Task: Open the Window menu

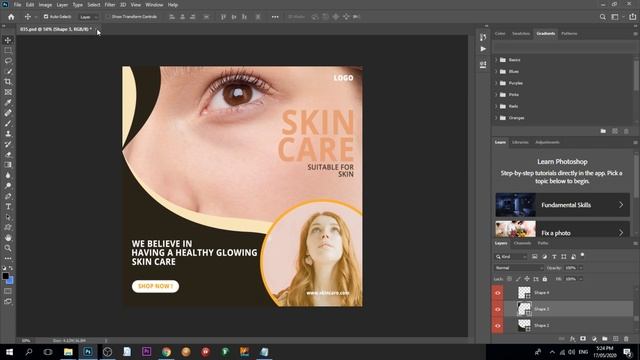Action: point(154,4)
